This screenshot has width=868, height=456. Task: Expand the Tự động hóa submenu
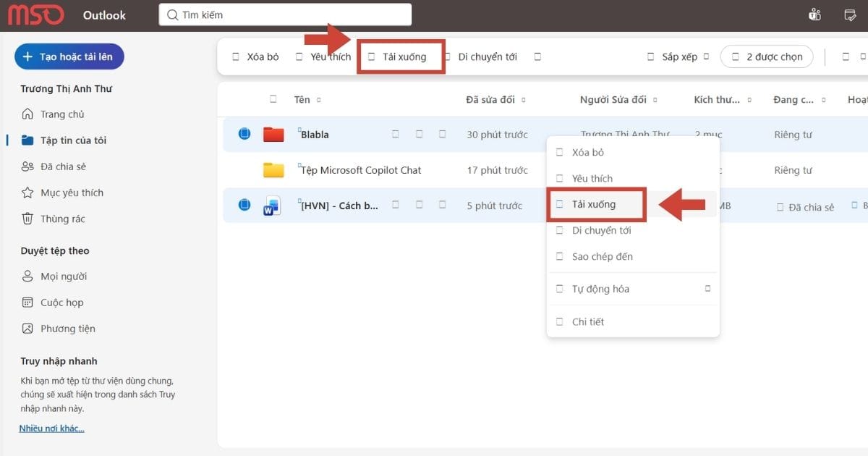(707, 289)
